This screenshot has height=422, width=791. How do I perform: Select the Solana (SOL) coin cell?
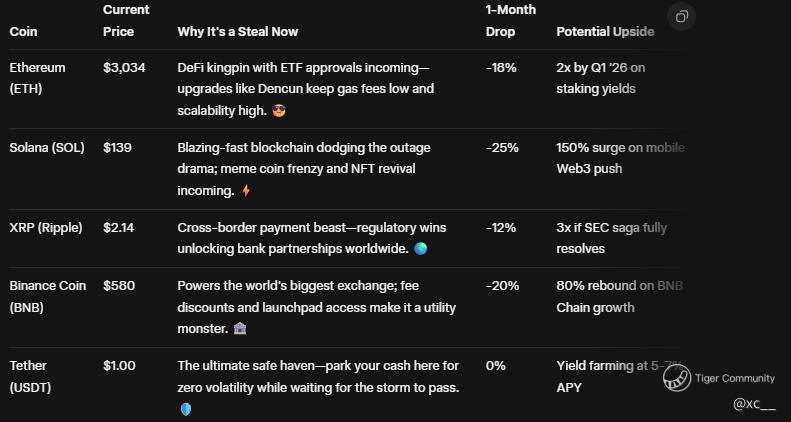47,148
